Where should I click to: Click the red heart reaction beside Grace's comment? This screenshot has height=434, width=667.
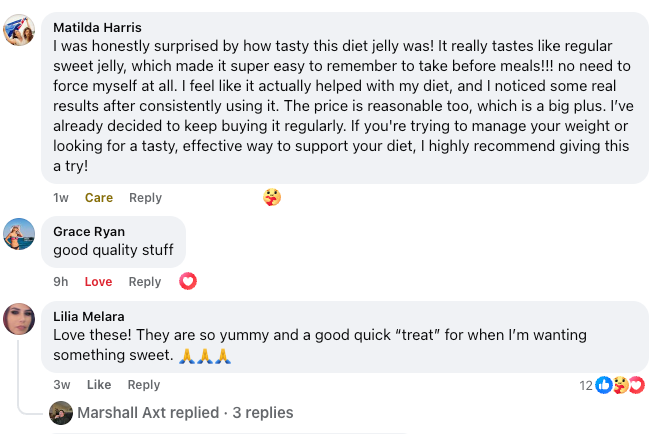(188, 281)
